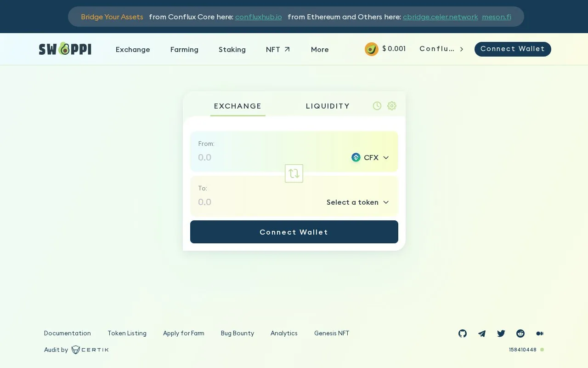Open the confluxhub.io link
Screen dimensions: 588x368
coord(259,17)
